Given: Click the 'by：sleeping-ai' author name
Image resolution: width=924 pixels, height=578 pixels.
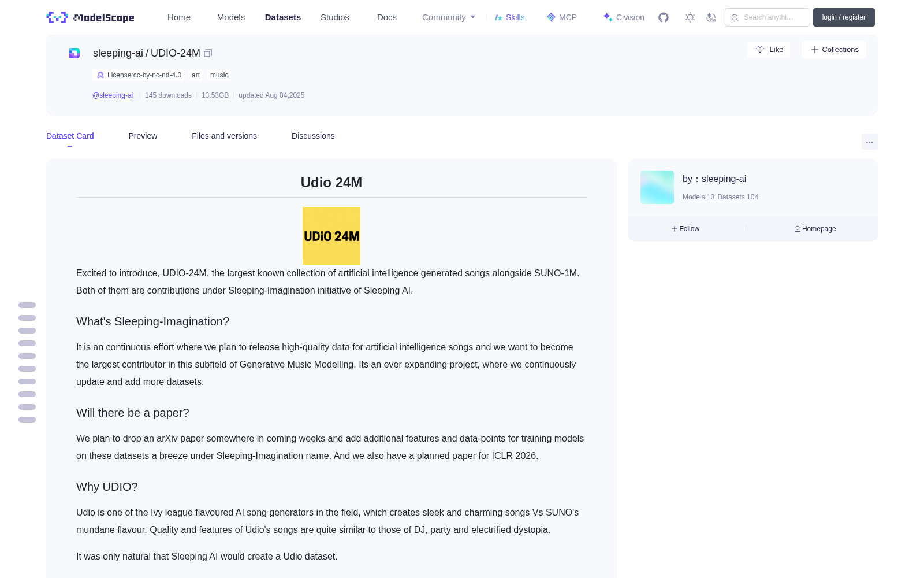Looking at the screenshot, I should click(x=714, y=179).
